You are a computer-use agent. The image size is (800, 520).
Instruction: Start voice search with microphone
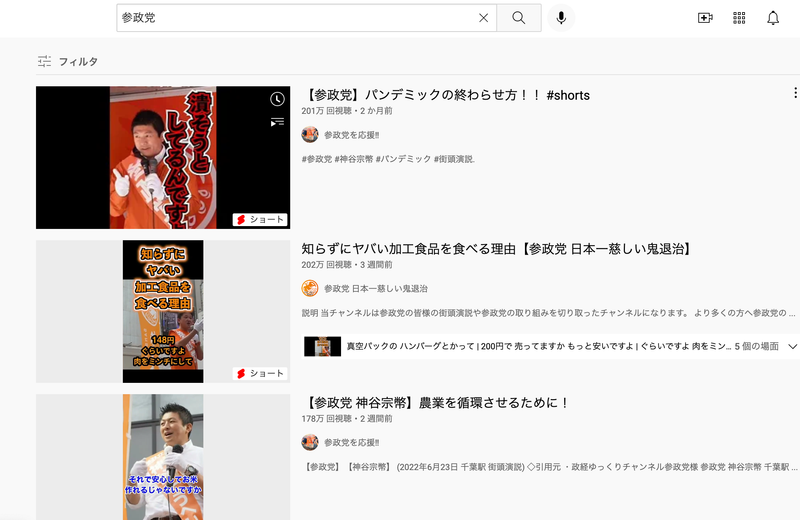tap(561, 18)
